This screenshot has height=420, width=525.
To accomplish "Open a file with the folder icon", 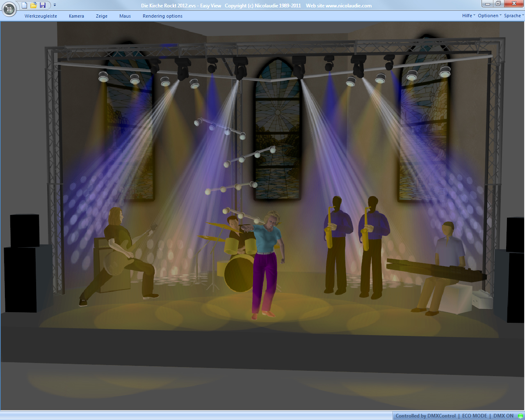I will pyautogui.click(x=34, y=5).
